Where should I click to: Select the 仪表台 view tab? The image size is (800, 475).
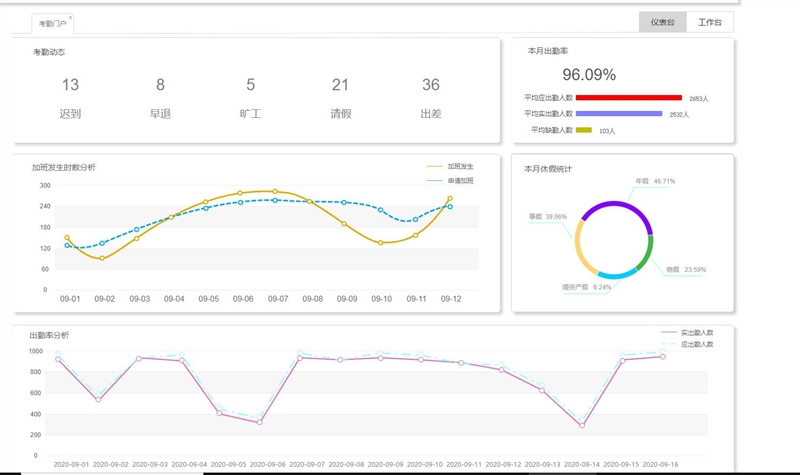(x=662, y=22)
